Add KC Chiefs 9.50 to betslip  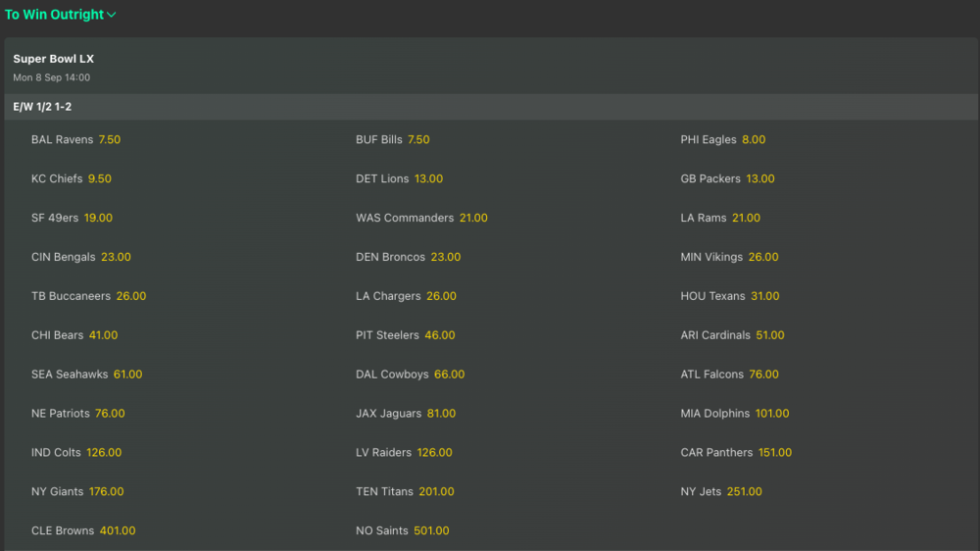tap(72, 178)
